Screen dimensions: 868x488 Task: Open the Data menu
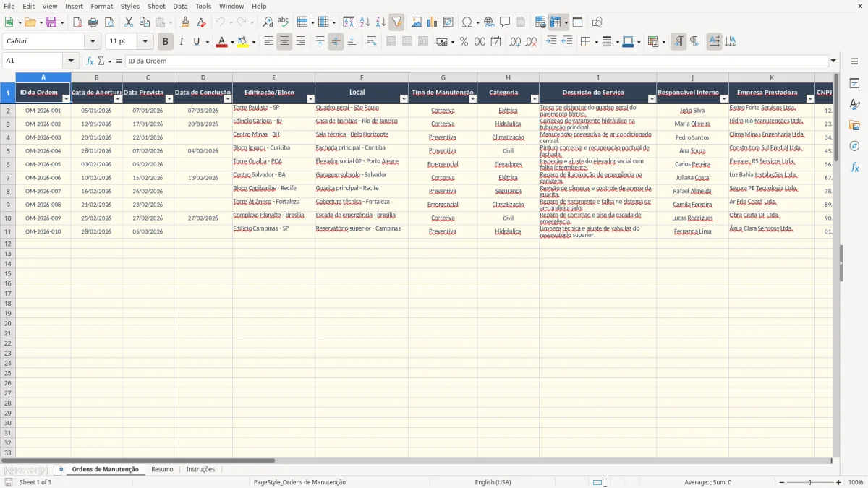180,6
